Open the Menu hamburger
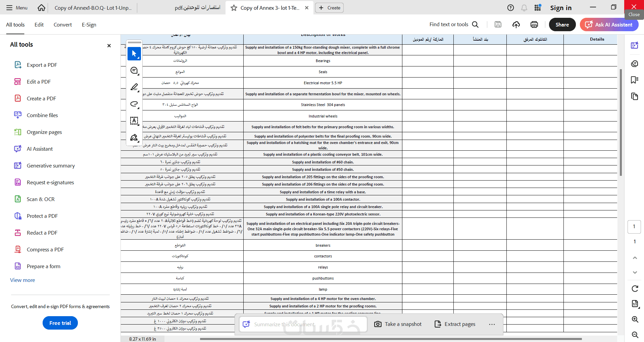This screenshot has width=644, height=342. (x=17, y=8)
